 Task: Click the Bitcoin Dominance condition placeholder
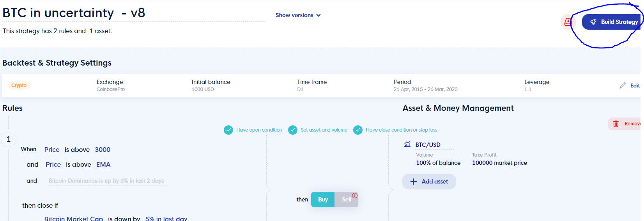(106, 181)
